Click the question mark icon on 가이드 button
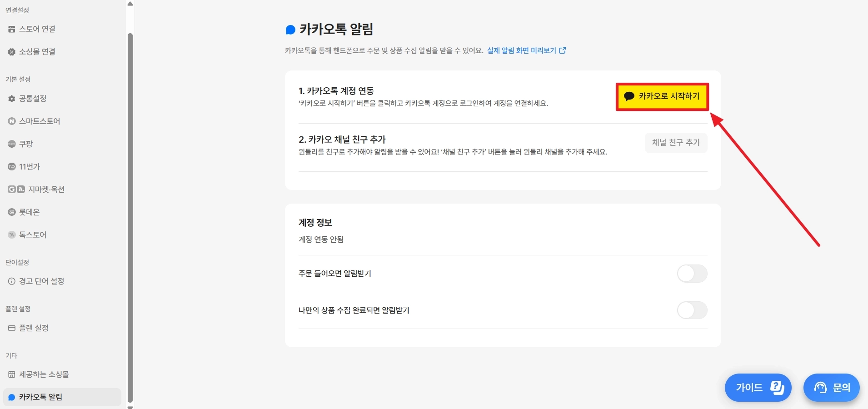Viewport: 868px width, 409px height. pyautogui.click(x=777, y=388)
